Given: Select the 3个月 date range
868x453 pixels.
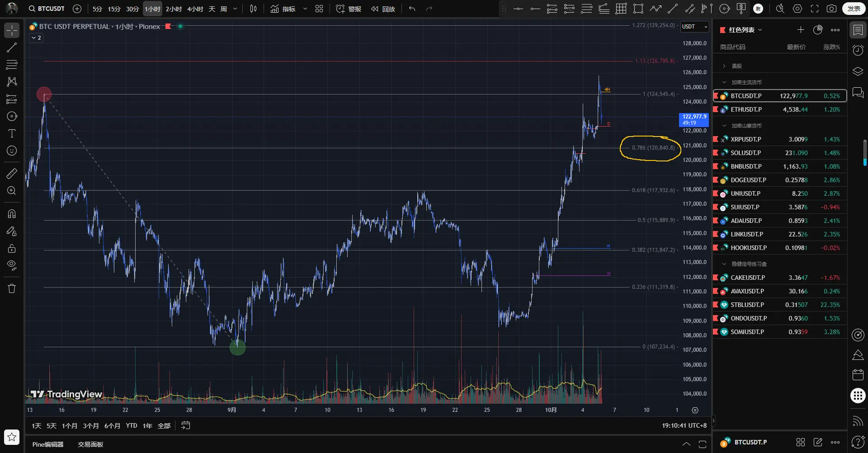Looking at the screenshot, I should click(91, 425).
